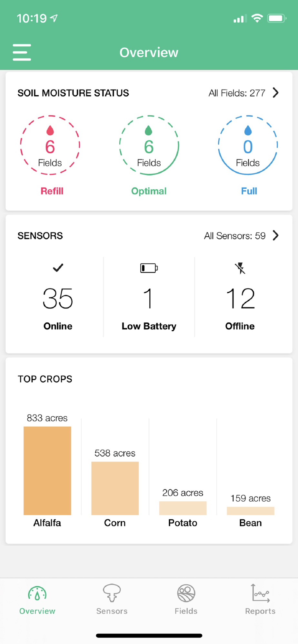Expand All Sensors: 59 chevron
Image resolution: width=298 pixels, height=644 pixels.
(x=275, y=235)
